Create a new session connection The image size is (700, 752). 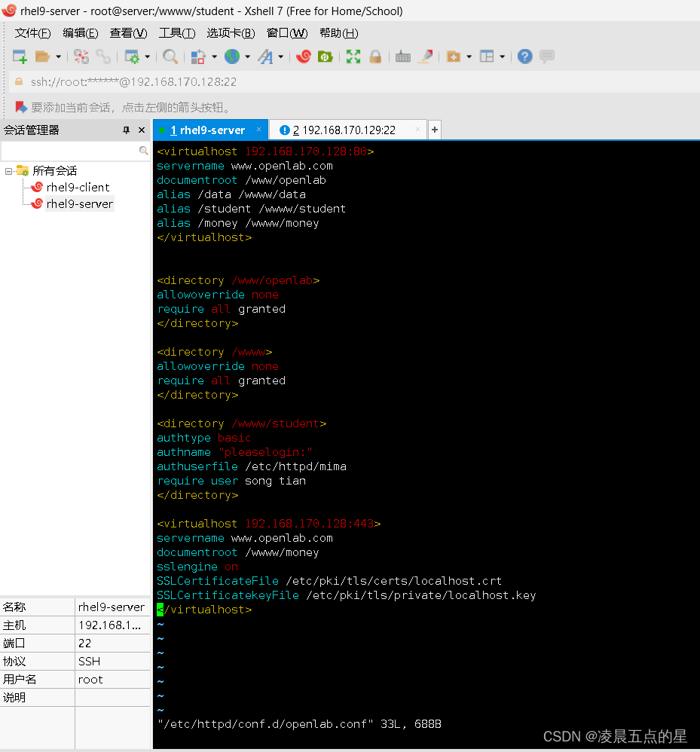[19, 57]
